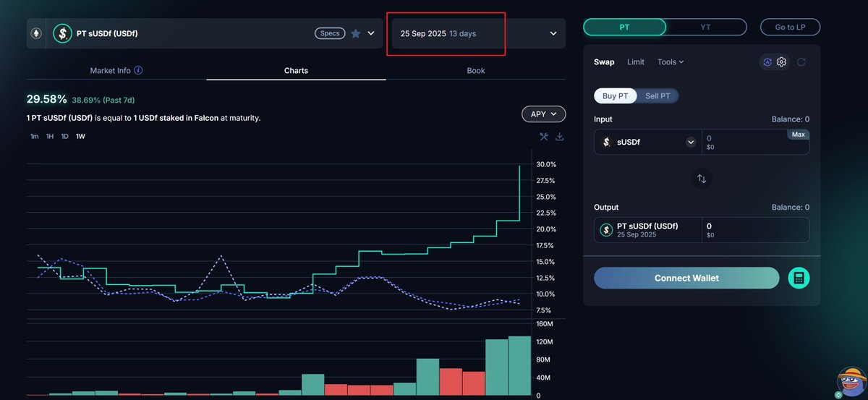868x400 pixels.
Task: Click the input amount field
Action: (745, 142)
